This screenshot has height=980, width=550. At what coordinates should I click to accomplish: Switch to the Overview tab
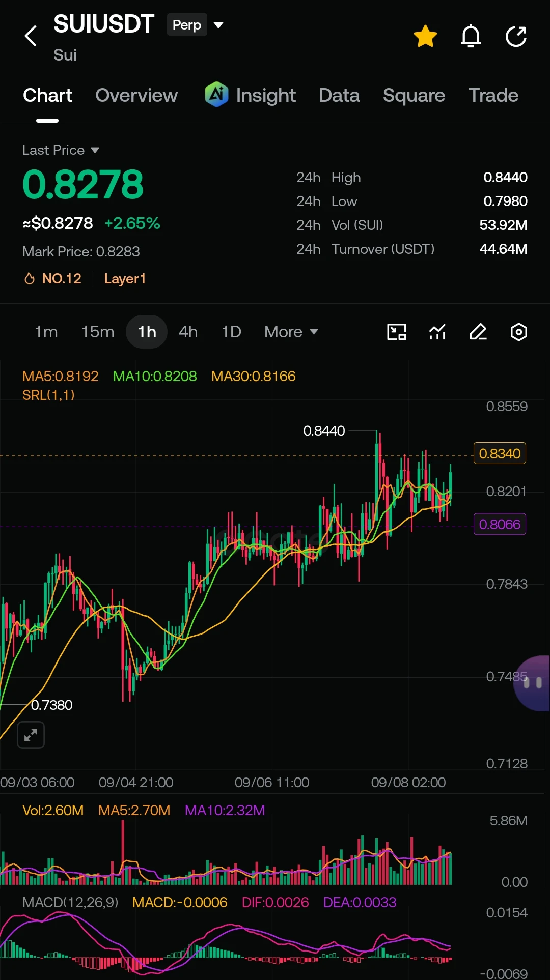click(136, 95)
